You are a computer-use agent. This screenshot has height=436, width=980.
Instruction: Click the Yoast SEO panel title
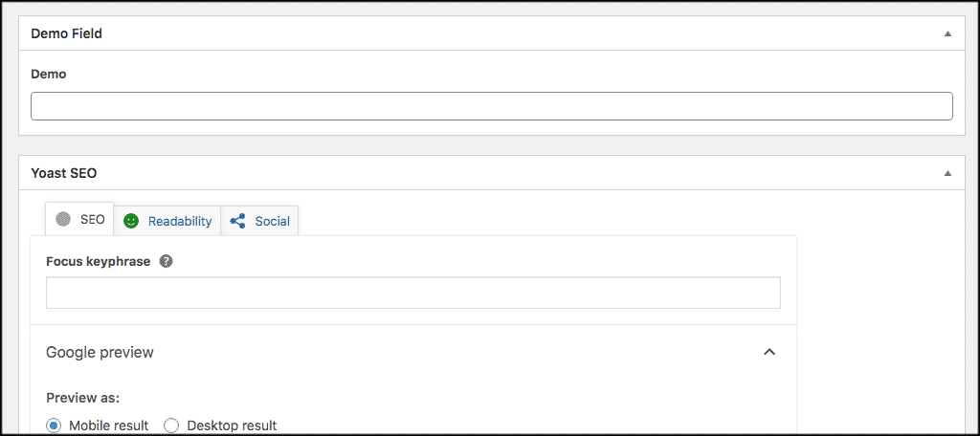tap(64, 173)
